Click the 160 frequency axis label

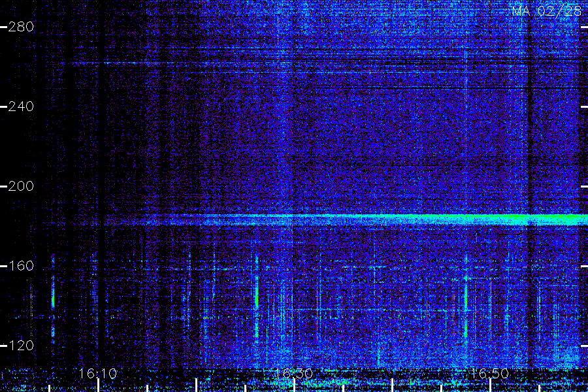pyautogui.click(x=21, y=266)
